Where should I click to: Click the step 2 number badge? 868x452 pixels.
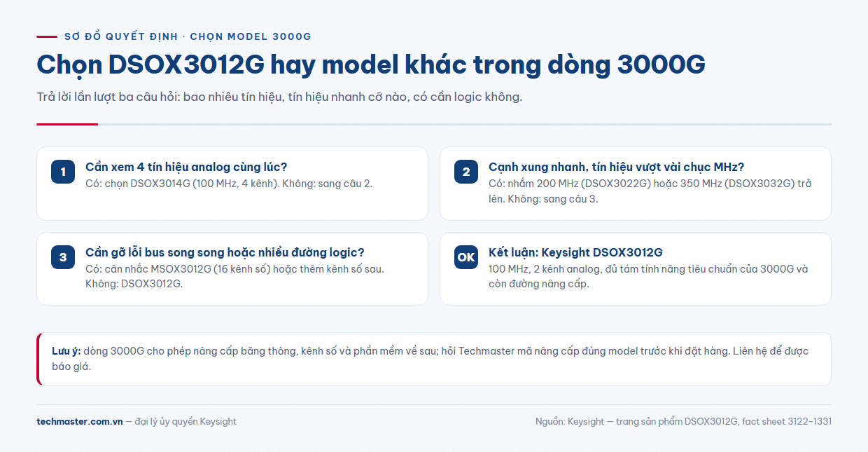[466, 172]
